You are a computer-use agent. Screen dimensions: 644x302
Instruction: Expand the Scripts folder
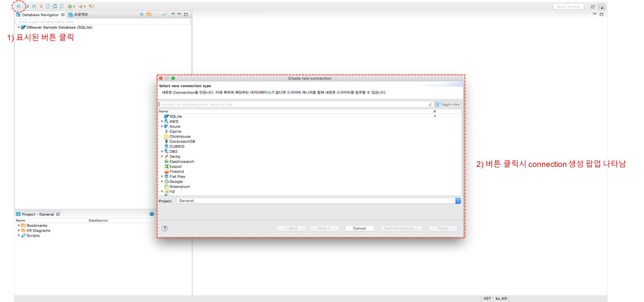[x=19, y=235]
